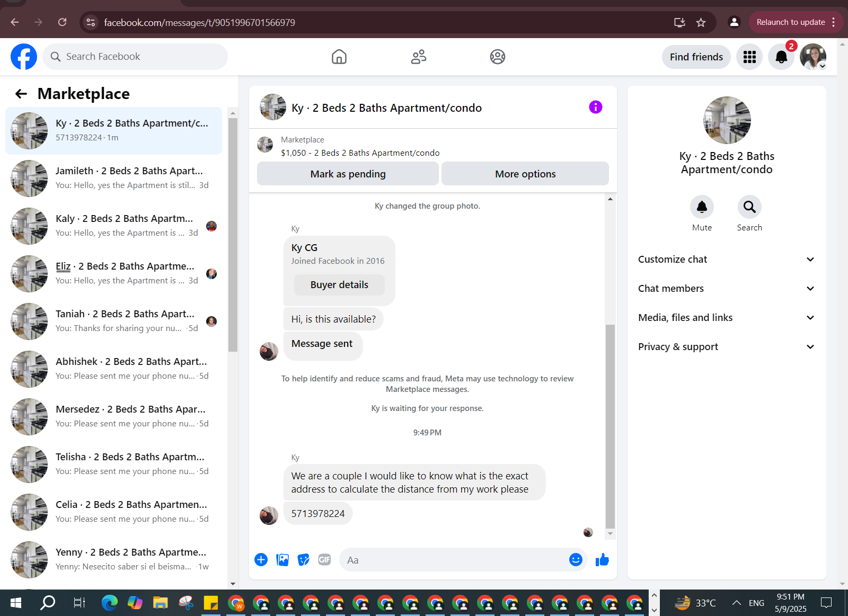The height and width of the screenshot is (616, 848).
Task: Launch Microsoft Edge from the taskbar
Action: [110, 603]
